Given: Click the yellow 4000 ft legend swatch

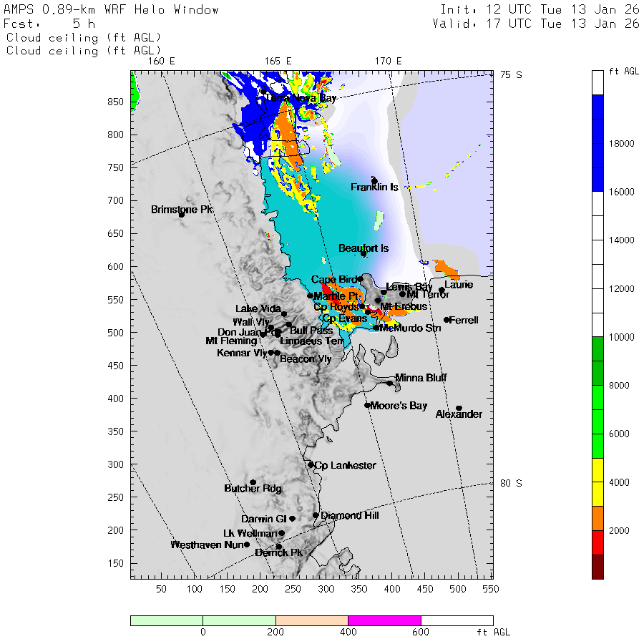Looking at the screenshot, I should [x=597, y=482].
